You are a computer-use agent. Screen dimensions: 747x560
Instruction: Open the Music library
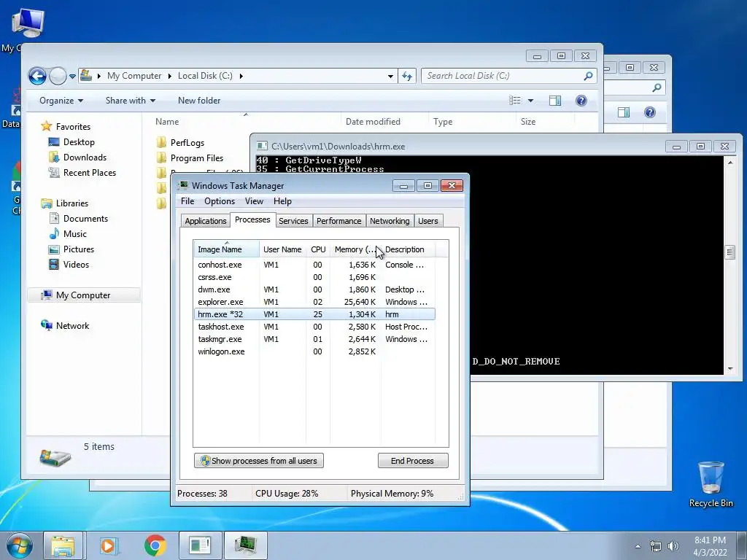pos(75,234)
